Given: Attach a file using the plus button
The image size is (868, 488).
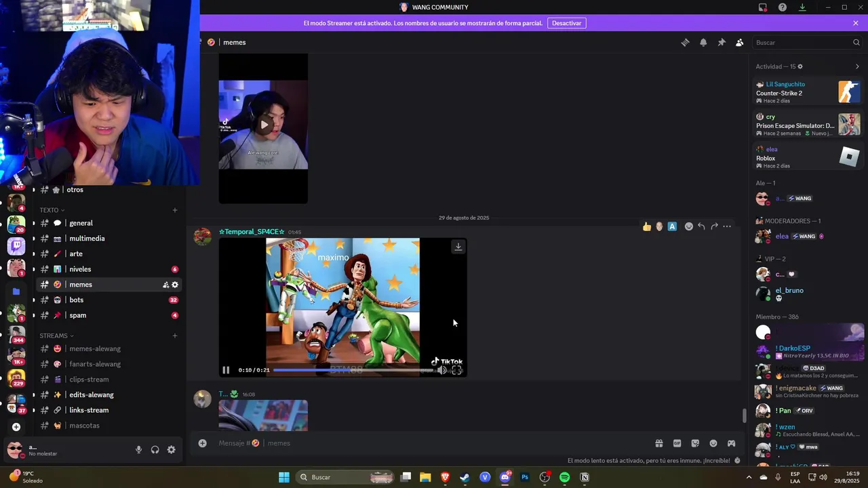Looking at the screenshot, I should pos(202,443).
